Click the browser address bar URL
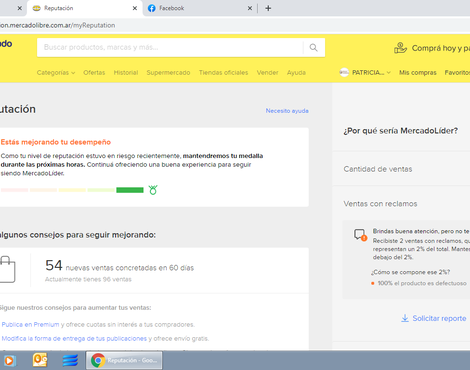470x370 pixels. click(57, 25)
